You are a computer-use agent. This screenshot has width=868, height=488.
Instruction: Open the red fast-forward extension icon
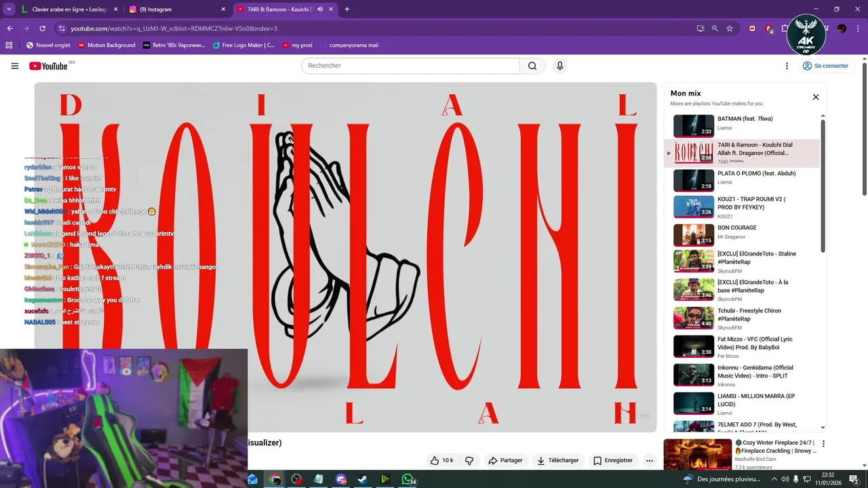tap(752, 28)
